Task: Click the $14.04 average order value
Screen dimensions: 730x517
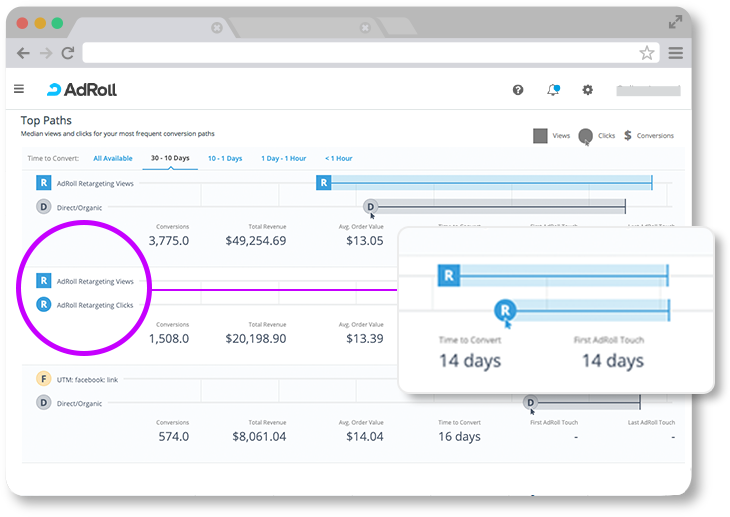Action: pyautogui.click(x=365, y=437)
